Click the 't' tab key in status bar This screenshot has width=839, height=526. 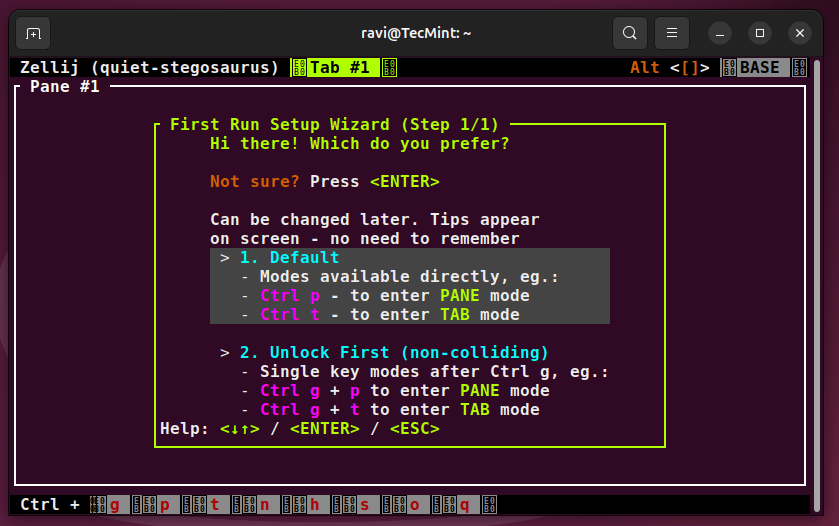pos(214,505)
